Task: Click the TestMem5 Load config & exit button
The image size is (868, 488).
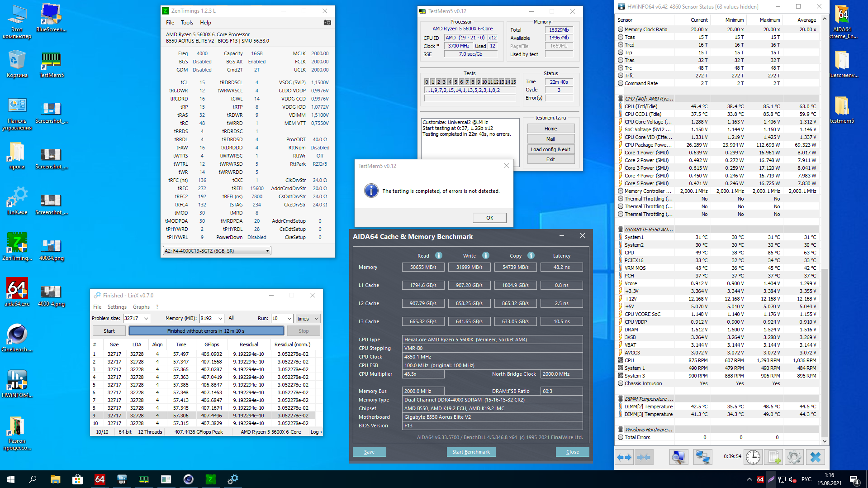Action: (x=550, y=149)
